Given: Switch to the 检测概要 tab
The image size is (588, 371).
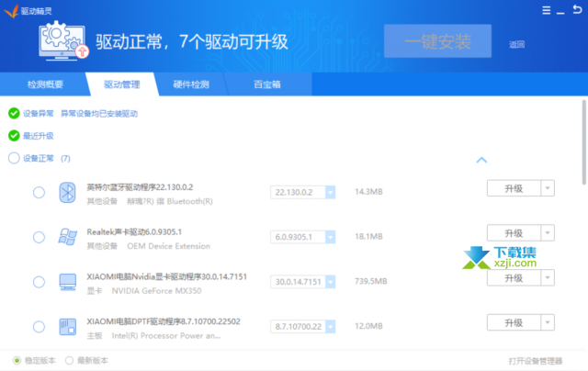Looking at the screenshot, I should coord(45,84).
